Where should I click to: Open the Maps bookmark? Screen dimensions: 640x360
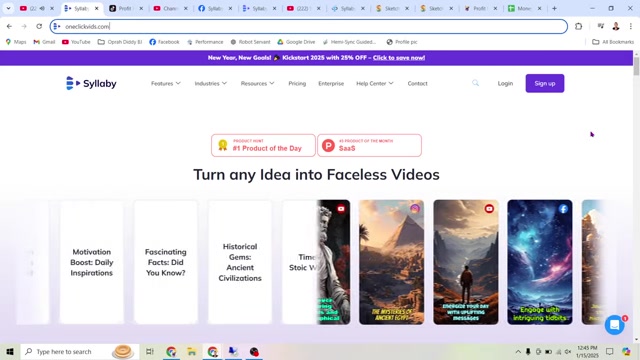(16, 42)
